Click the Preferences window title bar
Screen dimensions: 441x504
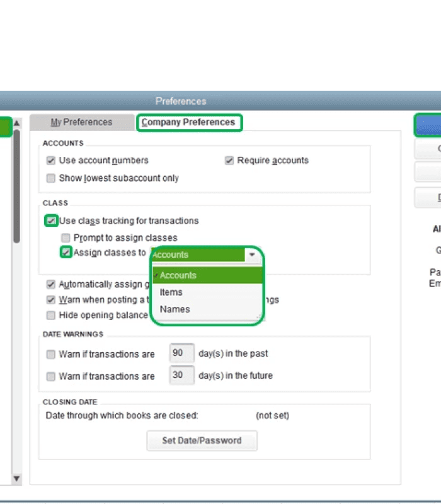tap(220, 101)
